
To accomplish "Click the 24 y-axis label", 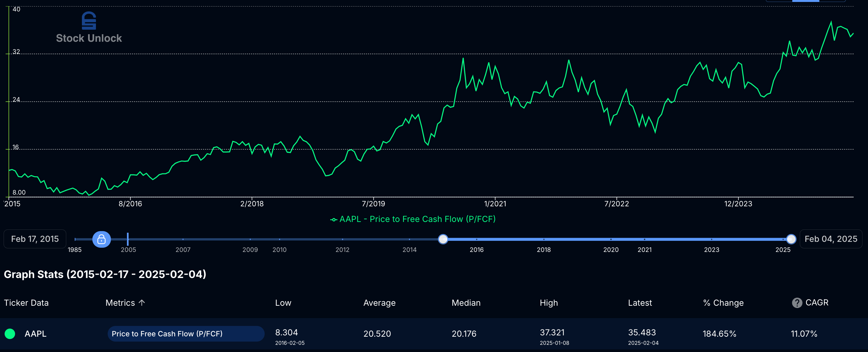I will pos(16,100).
